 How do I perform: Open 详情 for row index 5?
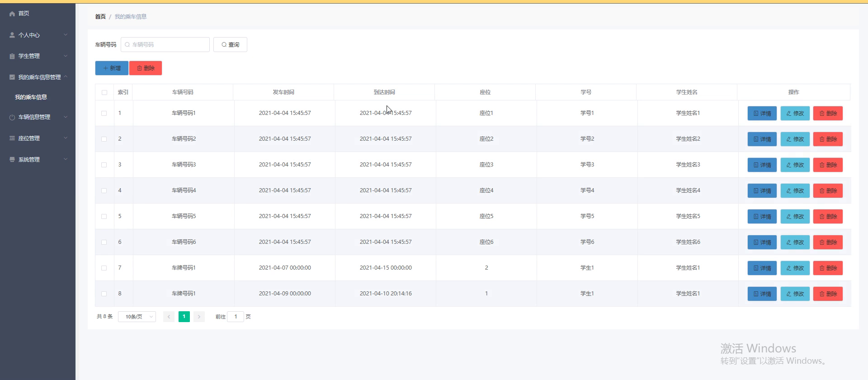pos(762,217)
